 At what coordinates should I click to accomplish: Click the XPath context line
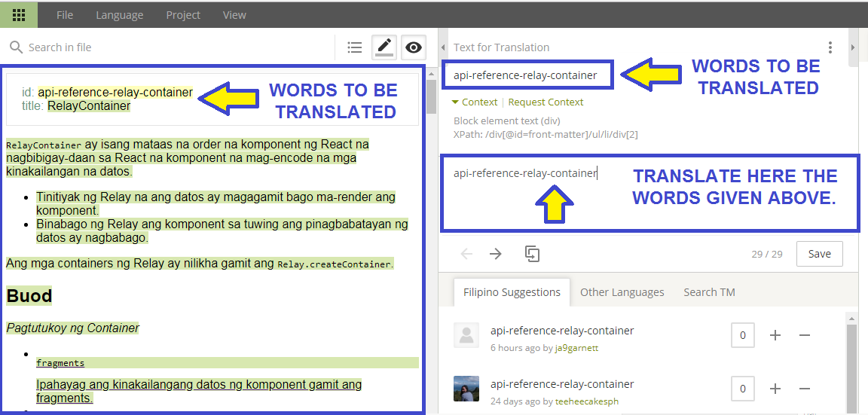(x=546, y=135)
